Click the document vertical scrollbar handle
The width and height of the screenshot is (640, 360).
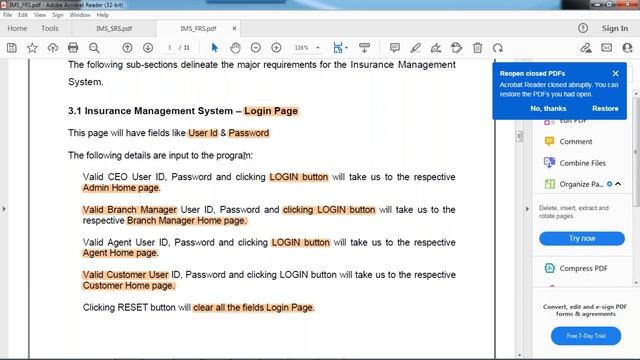tap(519, 136)
